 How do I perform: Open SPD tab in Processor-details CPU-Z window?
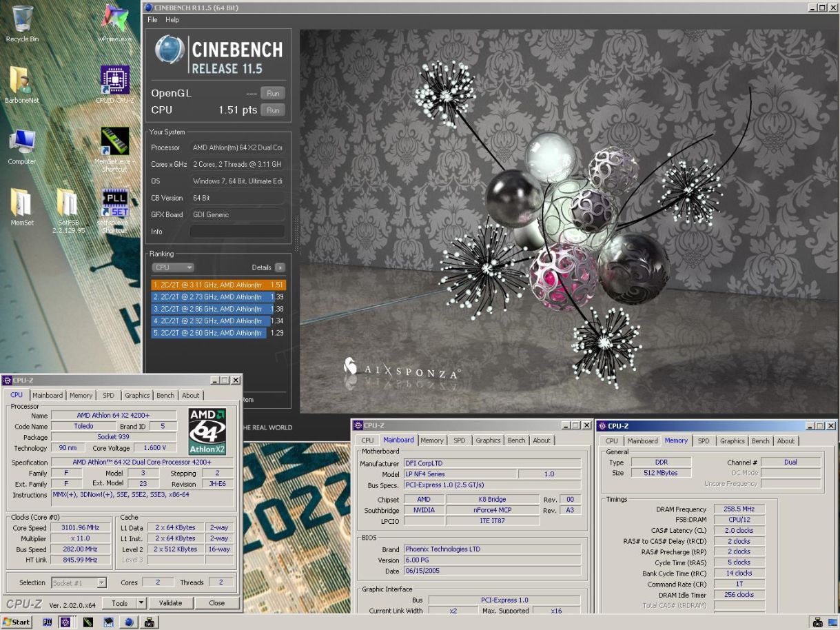[108, 395]
